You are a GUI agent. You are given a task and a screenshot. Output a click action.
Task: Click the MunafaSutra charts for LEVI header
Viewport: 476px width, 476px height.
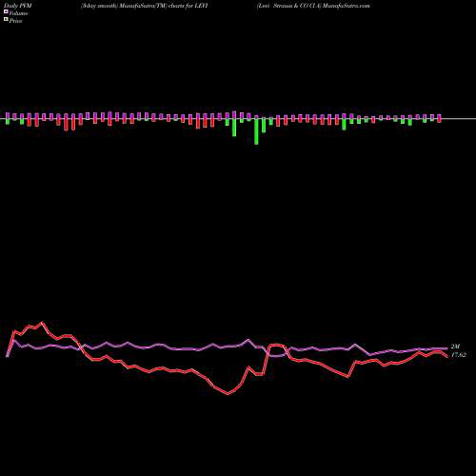coord(145,6)
